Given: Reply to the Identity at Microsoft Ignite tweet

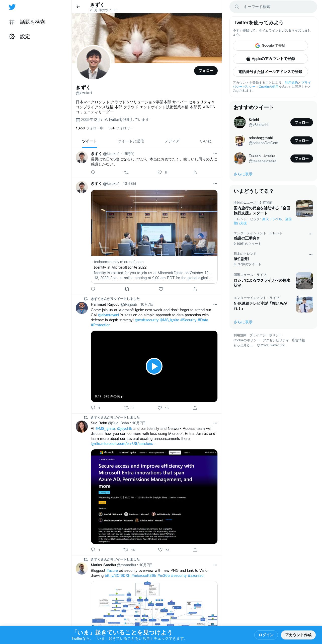Looking at the screenshot, I should click(93, 289).
